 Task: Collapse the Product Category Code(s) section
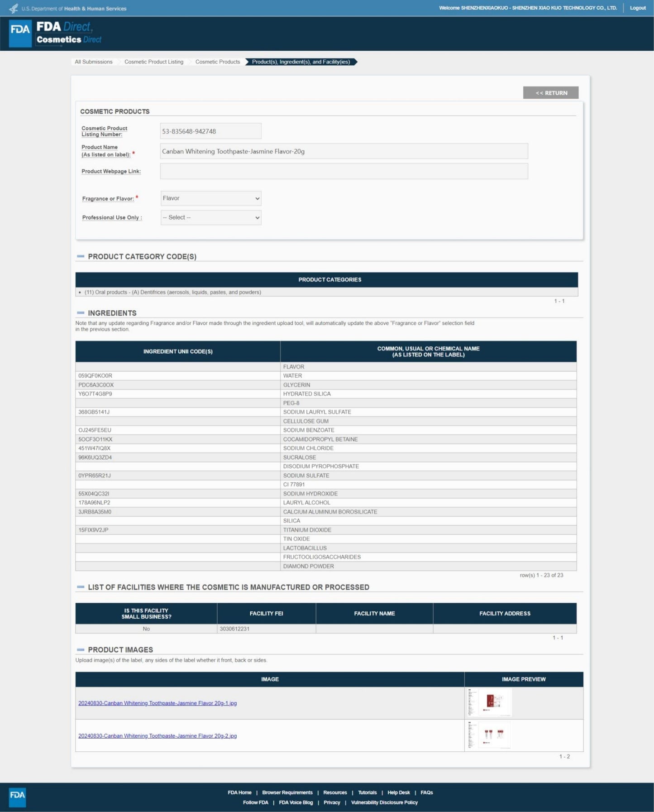(81, 256)
